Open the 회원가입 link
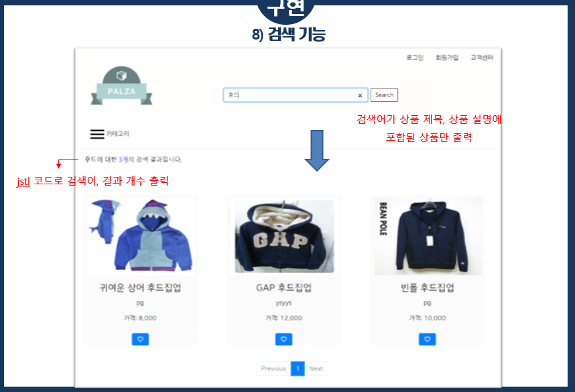Screen dimensions: 575x392 446,57
